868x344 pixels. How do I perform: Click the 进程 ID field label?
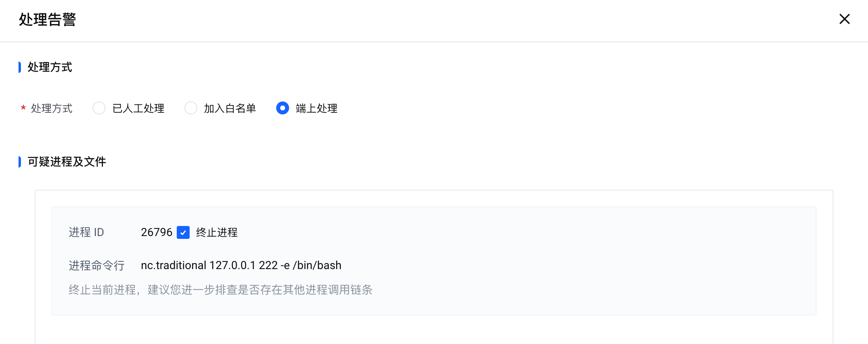pos(87,232)
